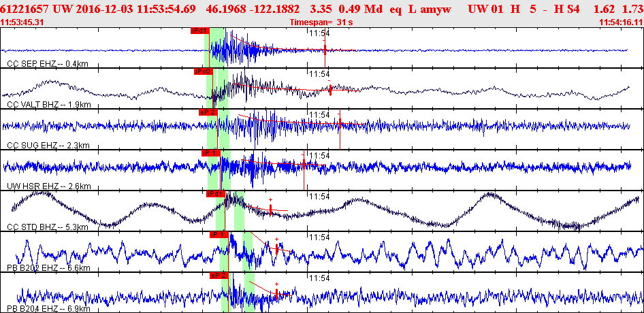Click the red coda end marker on VALT trace
Image resolution: width=644 pixels, height=313 pixels.
coord(329,90)
